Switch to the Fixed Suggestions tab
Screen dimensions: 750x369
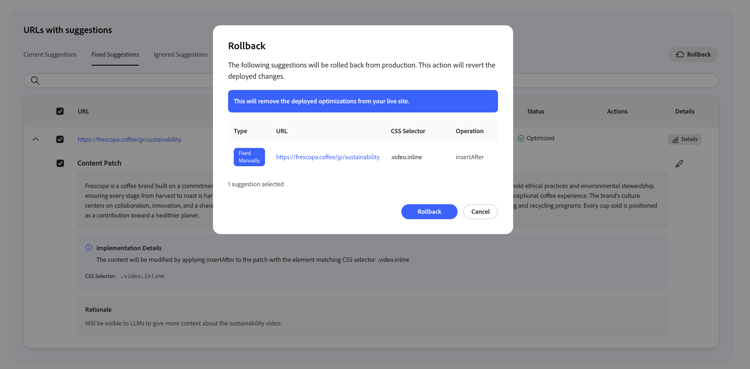tap(115, 55)
